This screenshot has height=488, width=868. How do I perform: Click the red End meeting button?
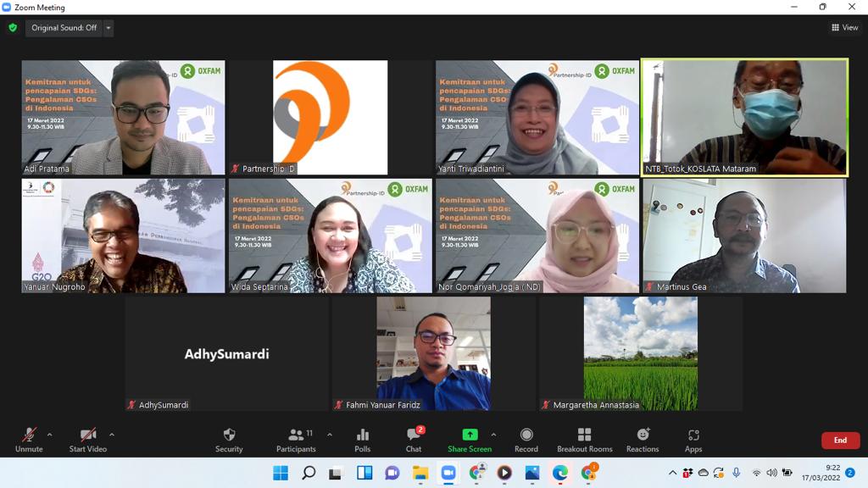[840, 440]
